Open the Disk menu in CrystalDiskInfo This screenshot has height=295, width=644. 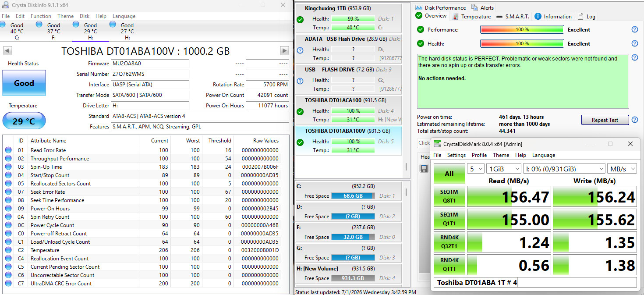pyautogui.click(x=85, y=16)
